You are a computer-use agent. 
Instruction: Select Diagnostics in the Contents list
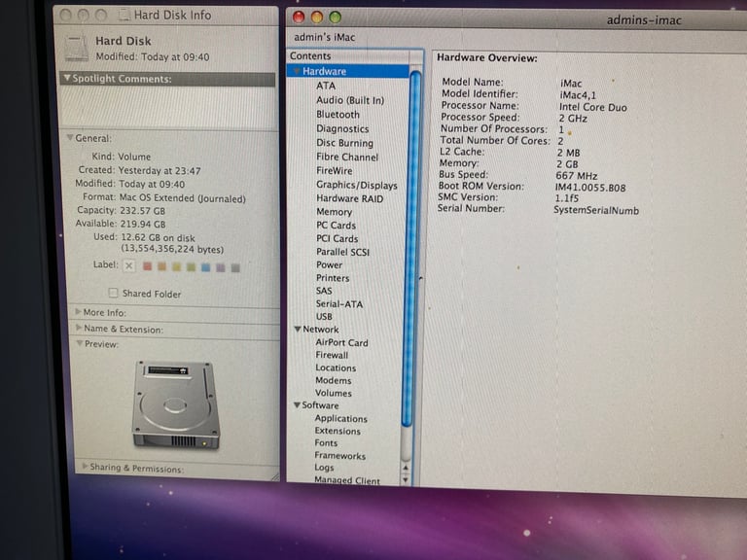coord(342,128)
